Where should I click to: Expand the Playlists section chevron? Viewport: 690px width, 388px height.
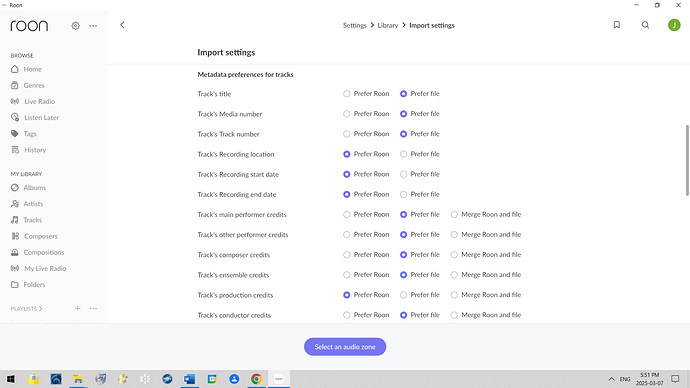coord(40,309)
